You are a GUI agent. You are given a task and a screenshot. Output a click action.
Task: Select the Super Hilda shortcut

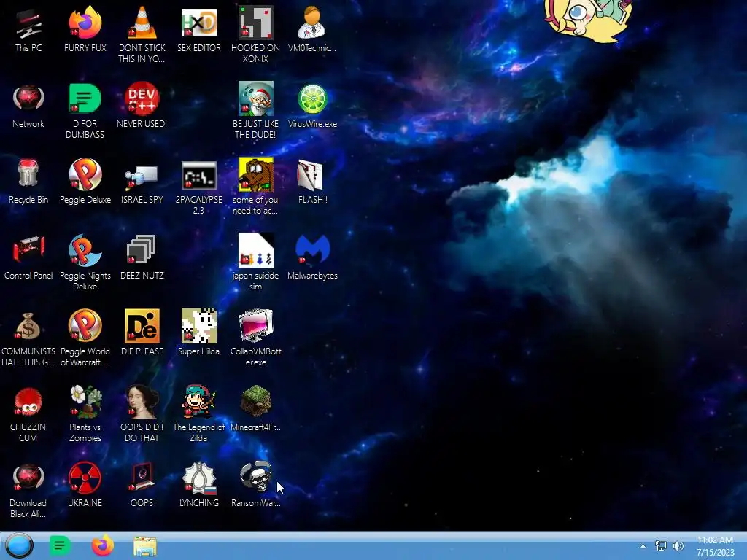tap(198, 333)
